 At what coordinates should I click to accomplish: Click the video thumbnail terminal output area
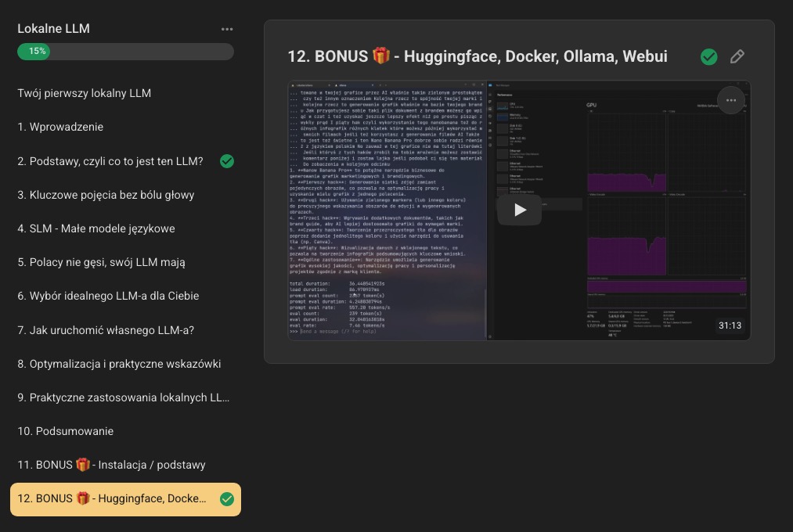pos(387,211)
